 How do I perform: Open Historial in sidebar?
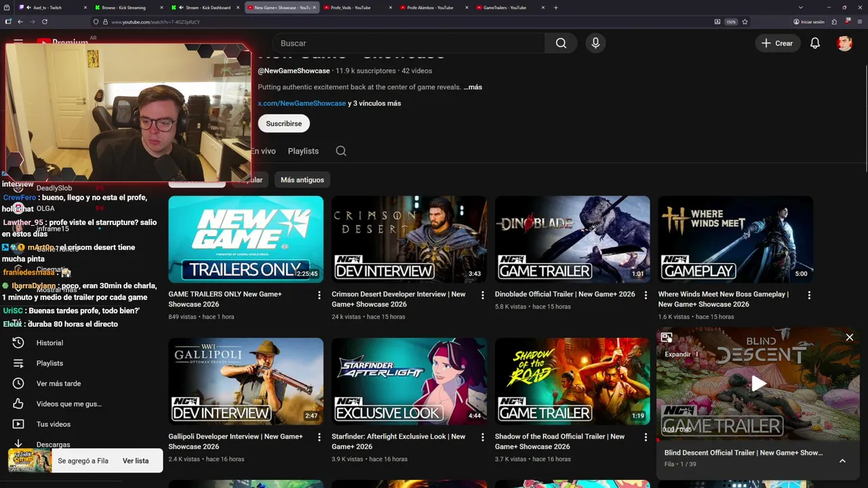[50, 343]
